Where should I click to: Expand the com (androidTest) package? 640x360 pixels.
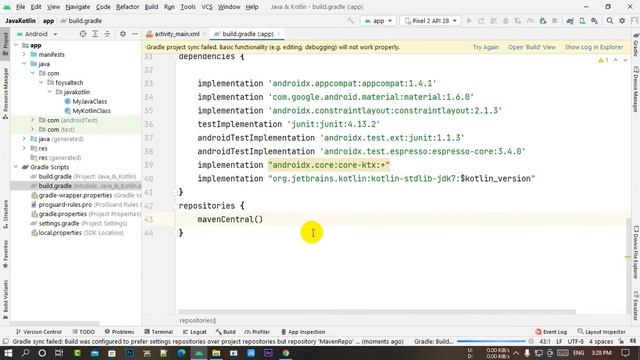tap(33, 120)
